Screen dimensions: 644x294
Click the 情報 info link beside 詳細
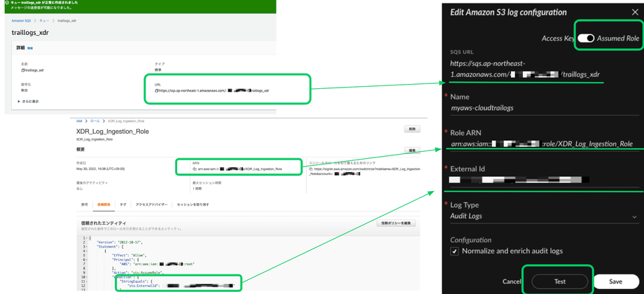30,48
